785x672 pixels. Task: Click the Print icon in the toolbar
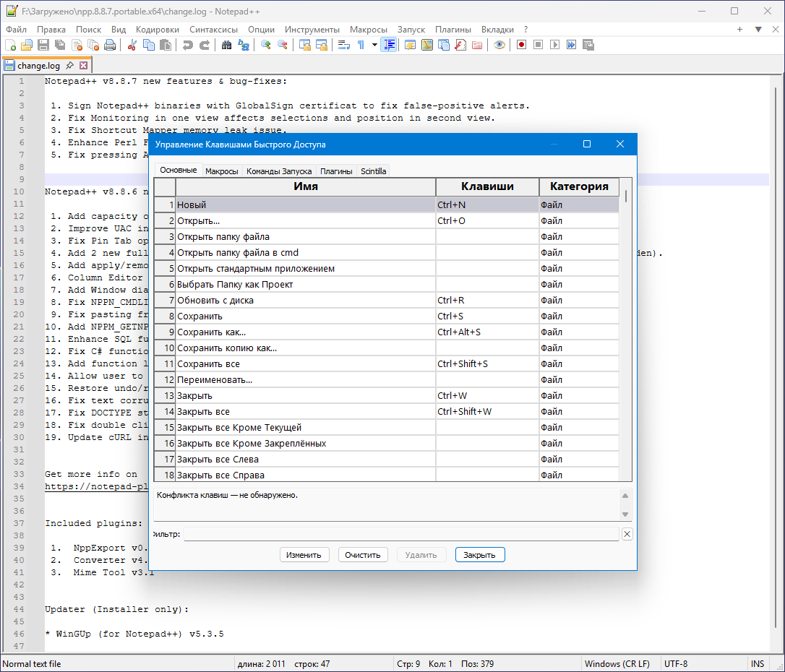tap(110, 45)
